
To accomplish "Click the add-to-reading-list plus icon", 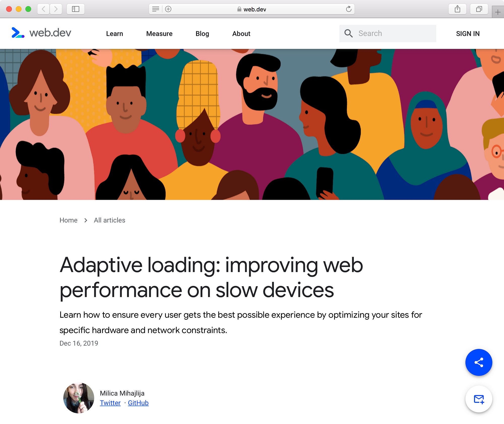I will coord(168,9).
